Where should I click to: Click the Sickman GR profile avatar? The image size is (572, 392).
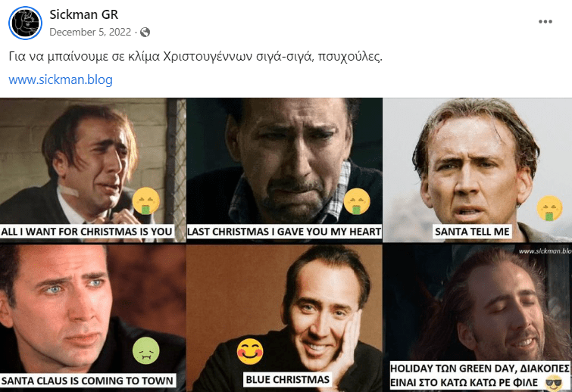click(x=25, y=23)
